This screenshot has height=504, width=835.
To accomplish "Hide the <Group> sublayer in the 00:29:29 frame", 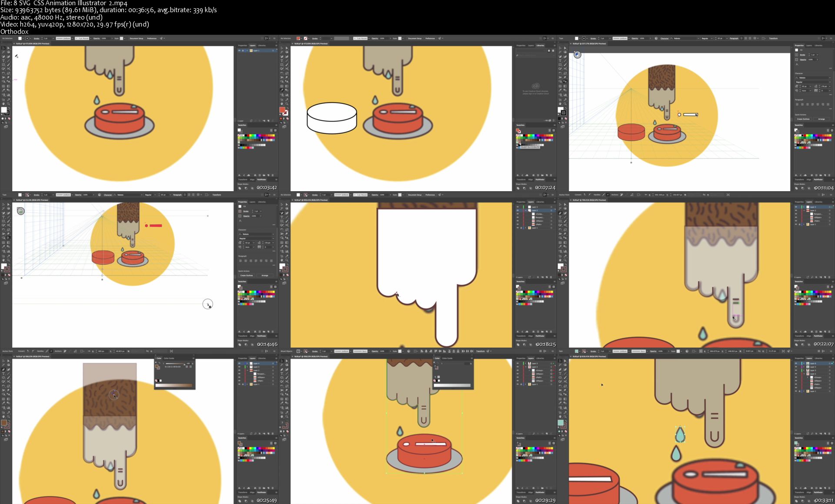I will tap(518, 370).
